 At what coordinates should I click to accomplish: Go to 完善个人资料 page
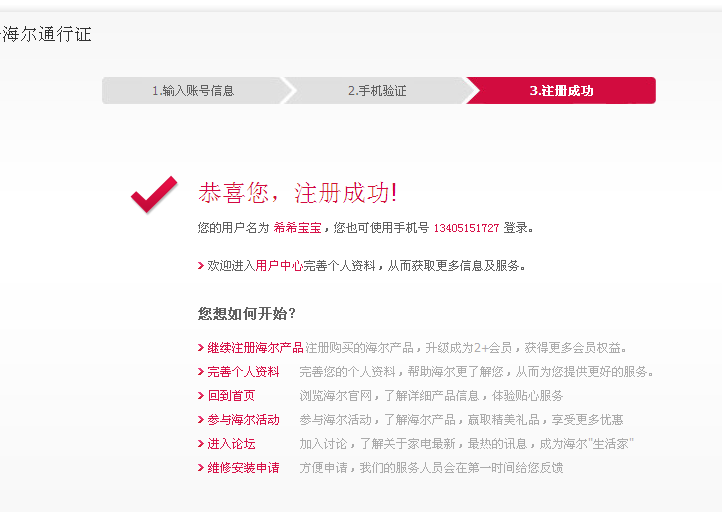tap(243, 372)
